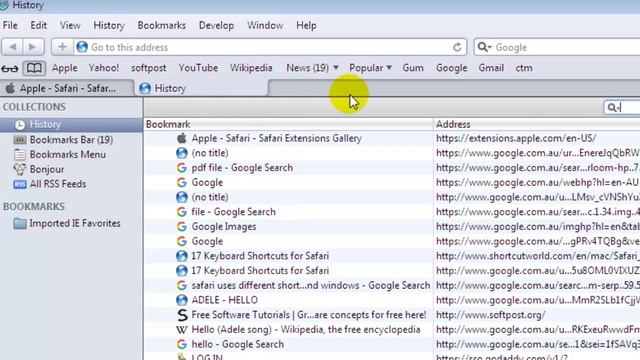Expand the News (19) bookmarks dropdown
640x360 pixels.
tap(312, 68)
